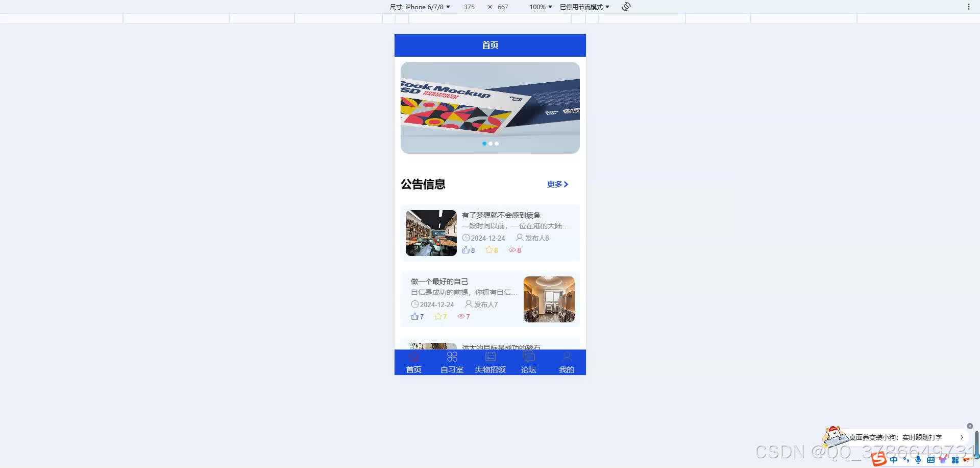The width and height of the screenshot is (980, 468).
Task: Click the 发布人8 author person icon
Action: (519, 238)
